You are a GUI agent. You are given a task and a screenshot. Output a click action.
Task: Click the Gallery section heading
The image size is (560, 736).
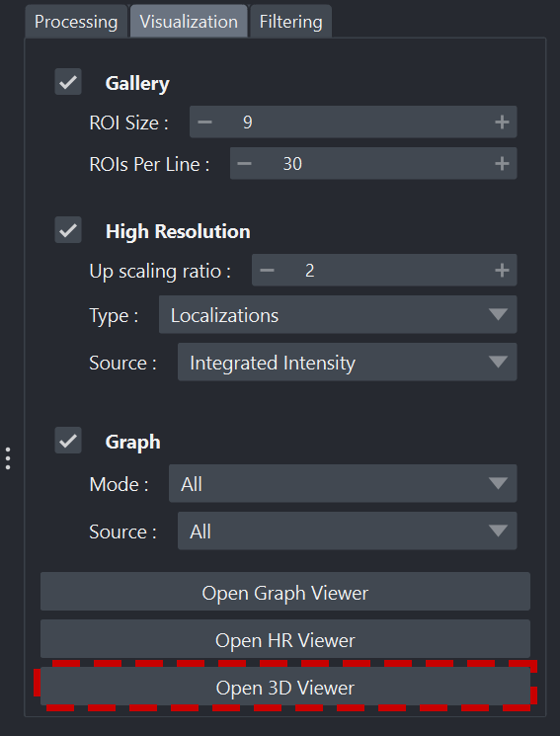pos(137,84)
